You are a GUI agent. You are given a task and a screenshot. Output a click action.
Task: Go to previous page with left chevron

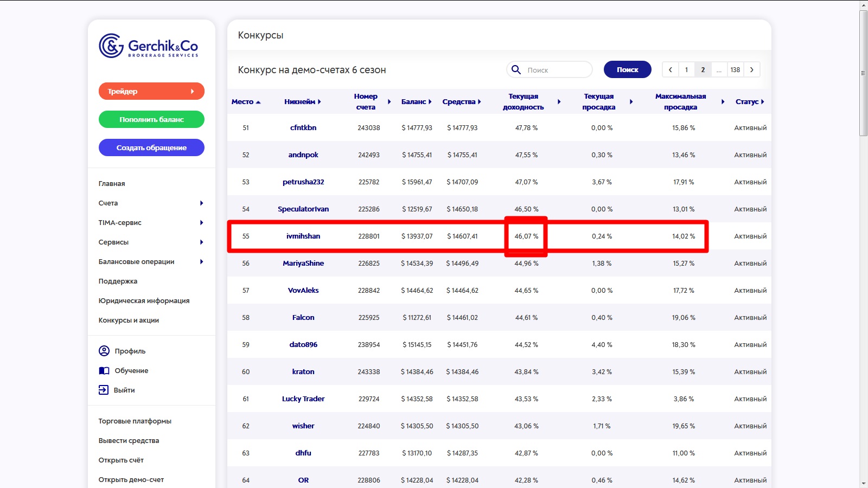coord(671,70)
